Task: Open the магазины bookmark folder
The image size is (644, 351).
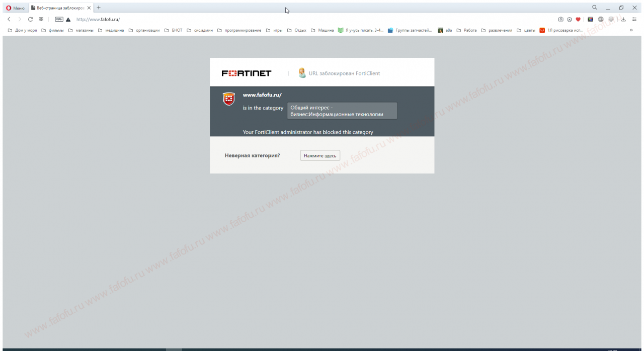Action: click(80, 30)
